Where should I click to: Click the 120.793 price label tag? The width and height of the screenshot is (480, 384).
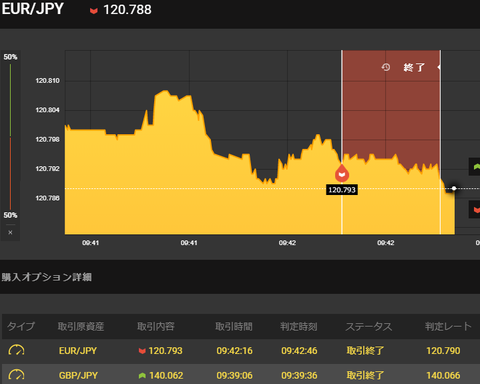tap(342, 190)
